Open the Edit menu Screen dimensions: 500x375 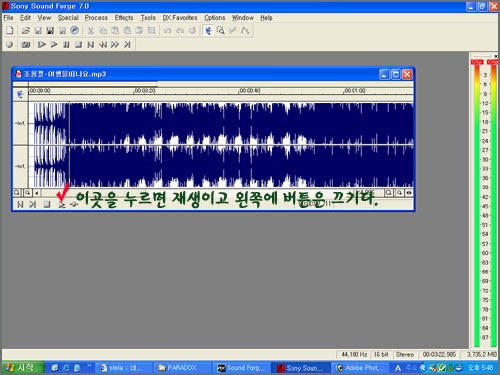click(25, 18)
